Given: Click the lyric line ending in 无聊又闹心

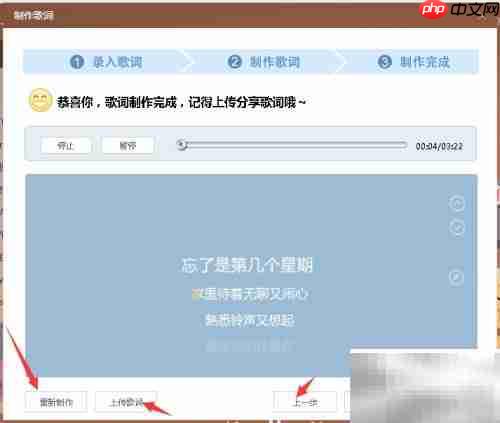Looking at the screenshot, I should pos(250,295).
